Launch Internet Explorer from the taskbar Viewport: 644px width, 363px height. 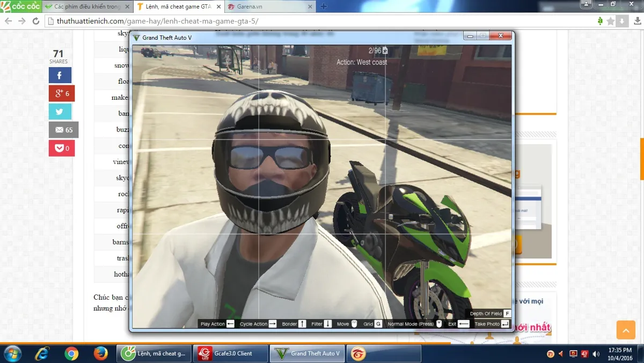tap(42, 354)
